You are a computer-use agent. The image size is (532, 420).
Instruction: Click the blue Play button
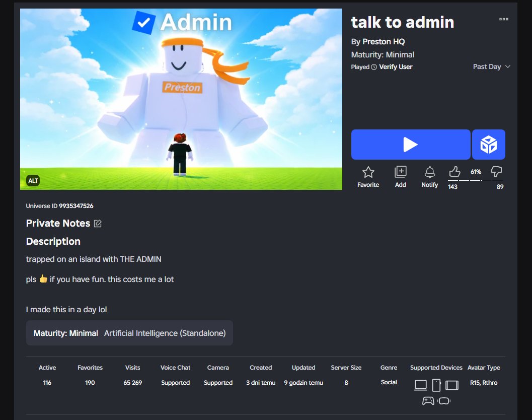(411, 145)
